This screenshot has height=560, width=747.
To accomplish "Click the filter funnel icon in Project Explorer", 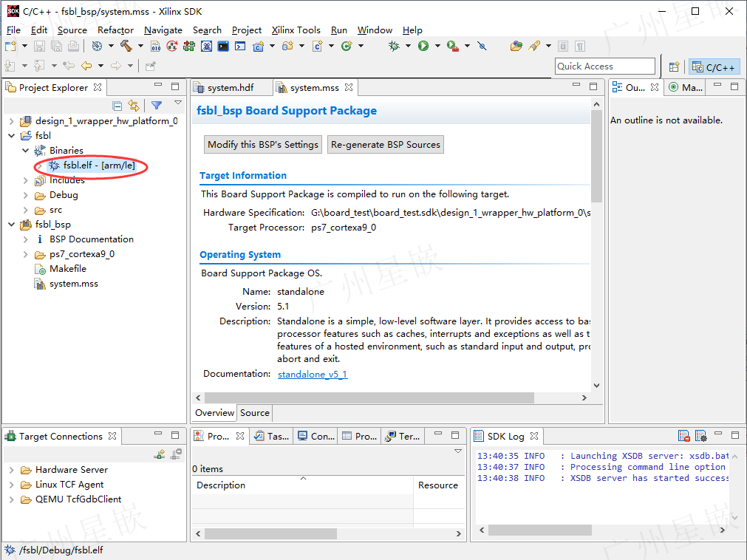I will [x=156, y=105].
